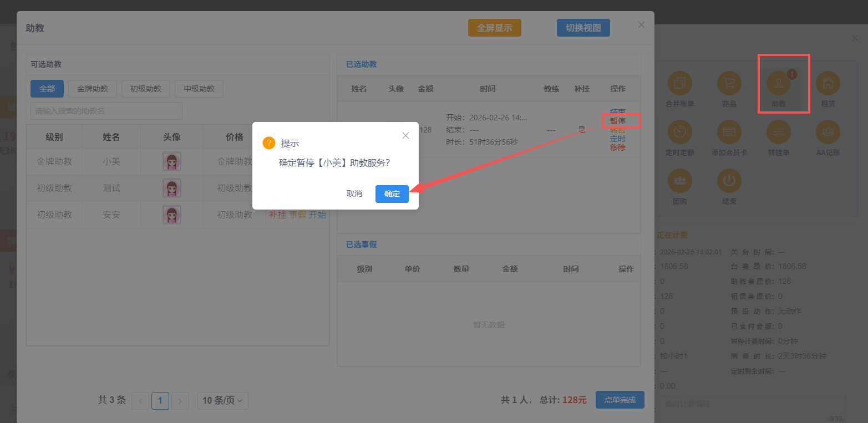This screenshot has width=868, height=423.
Task: Click the assistant name search field
Action: click(x=106, y=111)
